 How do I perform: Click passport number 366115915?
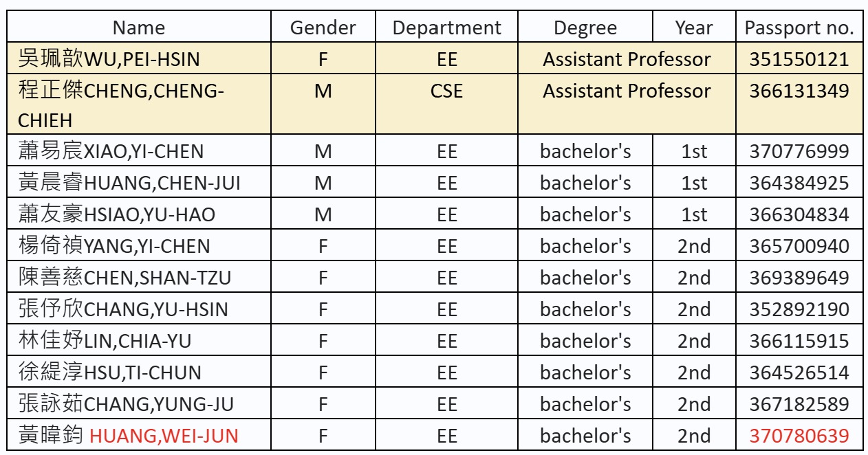[799, 340]
